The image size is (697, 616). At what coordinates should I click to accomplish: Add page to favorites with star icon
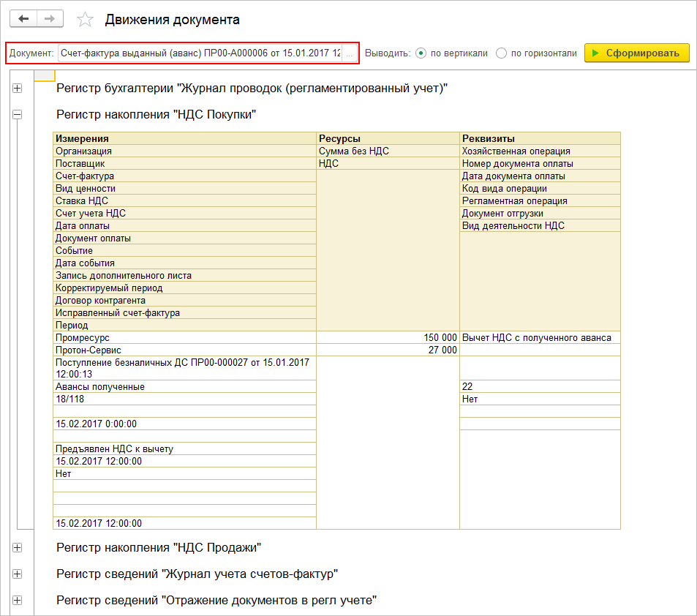(x=86, y=20)
